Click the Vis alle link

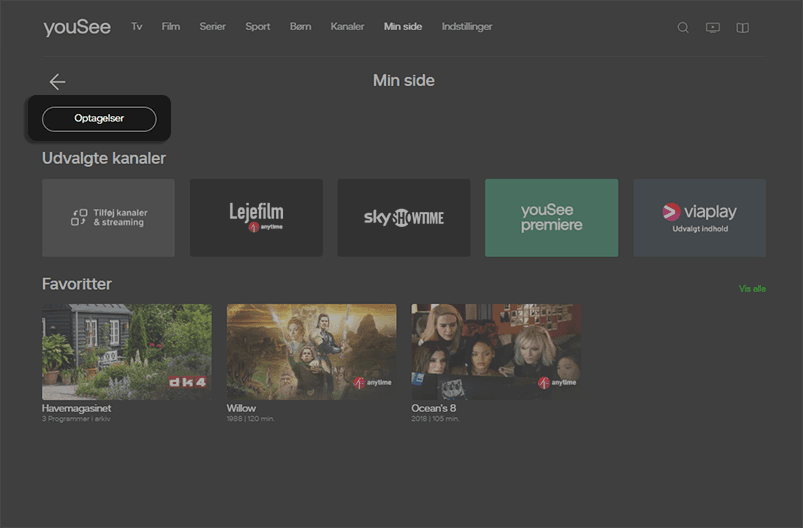click(x=752, y=289)
